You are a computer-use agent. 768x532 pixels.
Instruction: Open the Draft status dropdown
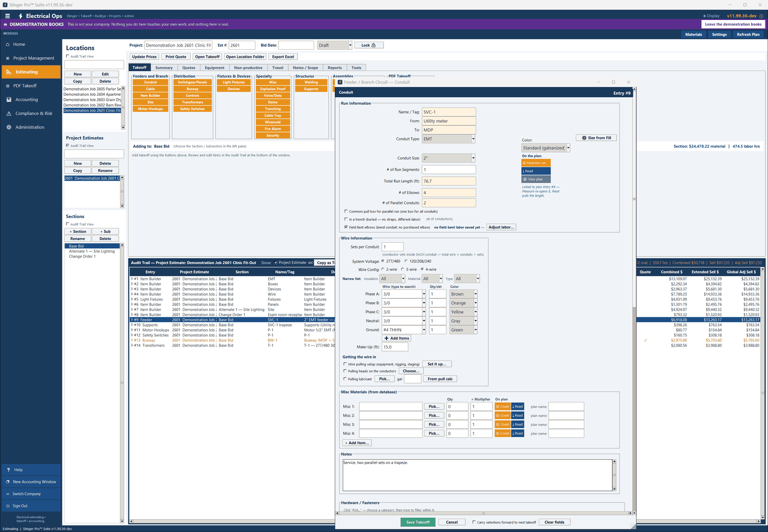click(x=350, y=45)
